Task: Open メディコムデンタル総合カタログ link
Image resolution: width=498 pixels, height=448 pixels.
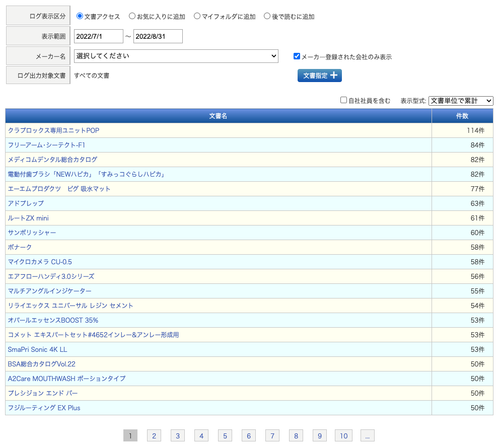Action: (52, 160)
